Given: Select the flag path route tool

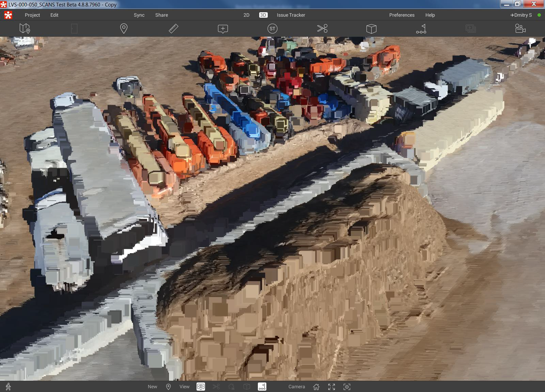Looking at the screenshot, I should pyautogui.click(x=421, y=29).
